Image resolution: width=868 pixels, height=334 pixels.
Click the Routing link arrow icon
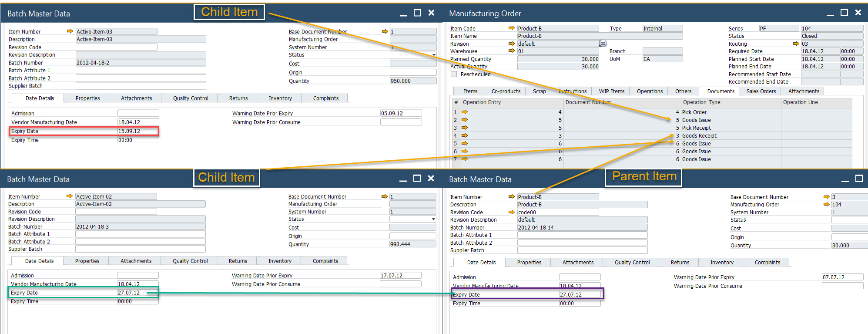point(796,44)
